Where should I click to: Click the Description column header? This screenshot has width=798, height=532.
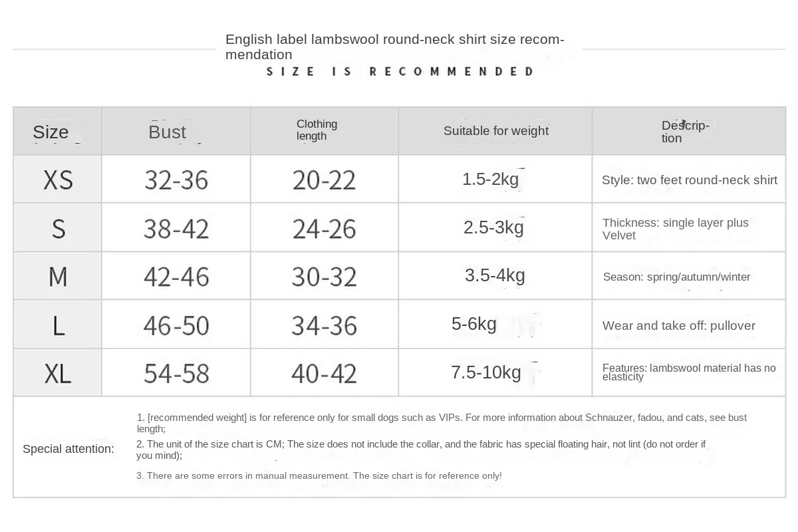tap(685, 132)
